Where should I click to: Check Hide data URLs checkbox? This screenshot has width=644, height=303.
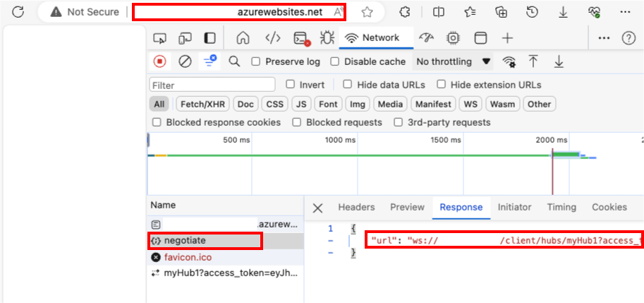(x=348, y=84)
